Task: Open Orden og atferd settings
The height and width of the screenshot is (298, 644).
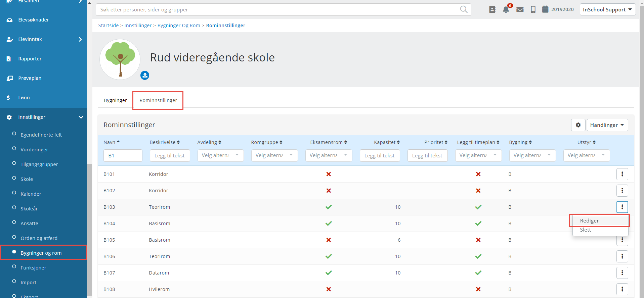Action: (x=39, y=238)
